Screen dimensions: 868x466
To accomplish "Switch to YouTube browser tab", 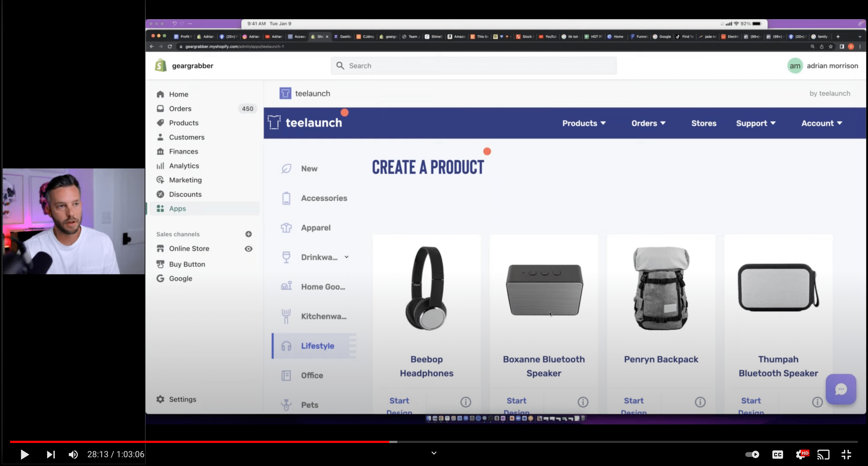I will click(547, 36).
